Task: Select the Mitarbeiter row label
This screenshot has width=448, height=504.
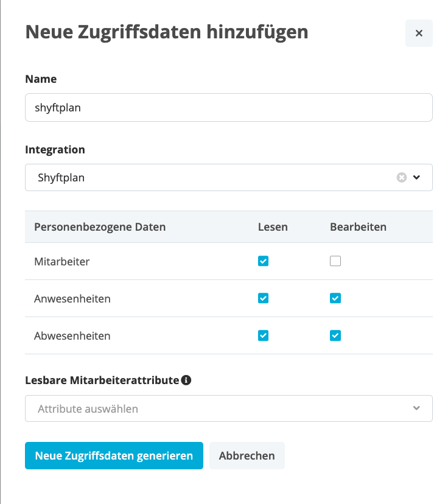Action: [x=61, y=262]
